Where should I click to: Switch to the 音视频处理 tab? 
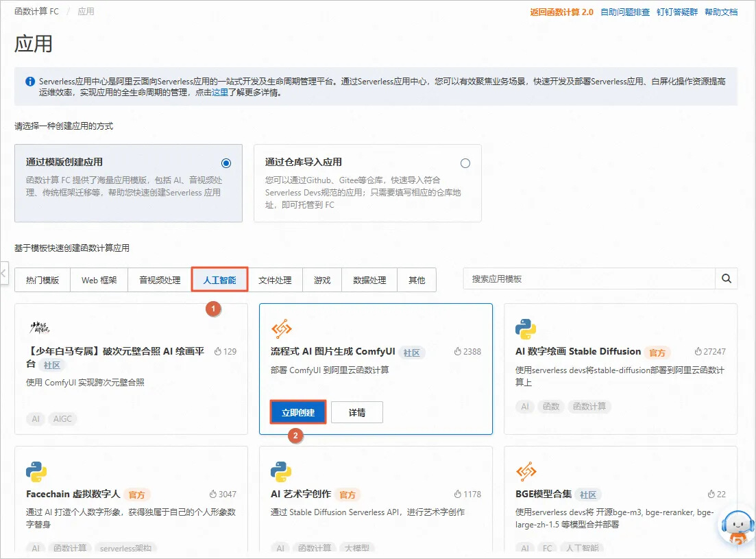tap(160, 280)
